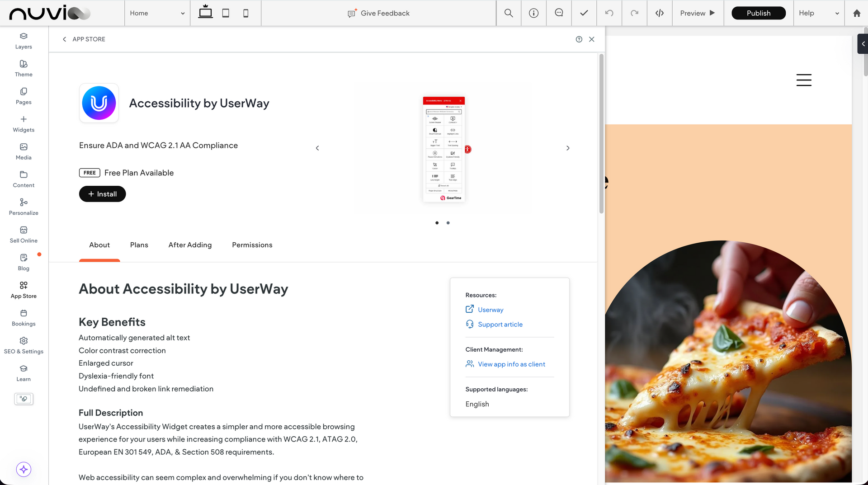868x485 pixels.
Task: Open the Widgets panel
Action: coord(23,123)
